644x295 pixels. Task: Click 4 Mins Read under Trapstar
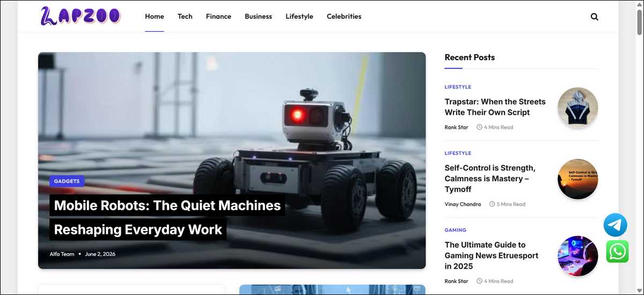(x=495, y=128)
